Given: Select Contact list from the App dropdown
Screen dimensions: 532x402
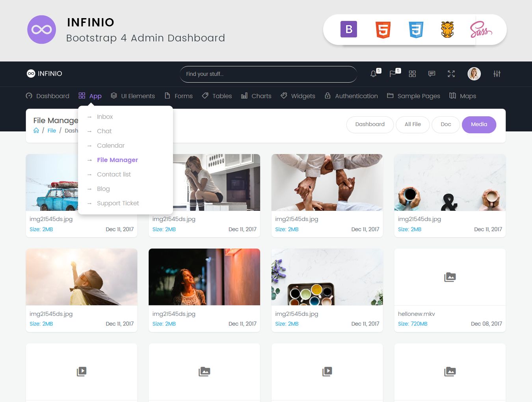Looking at the screenshot, I should click(x=114, y=174).
